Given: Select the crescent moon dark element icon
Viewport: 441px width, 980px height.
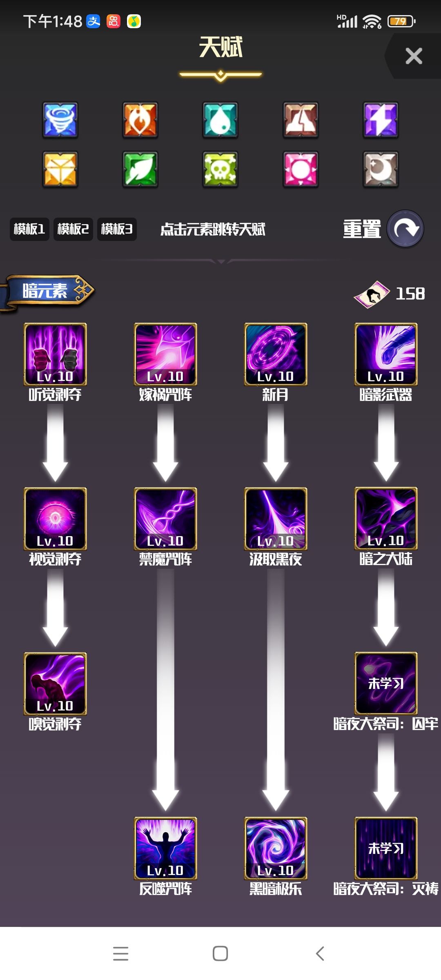Looking at the screenshot, I should (x=381, y=169).
